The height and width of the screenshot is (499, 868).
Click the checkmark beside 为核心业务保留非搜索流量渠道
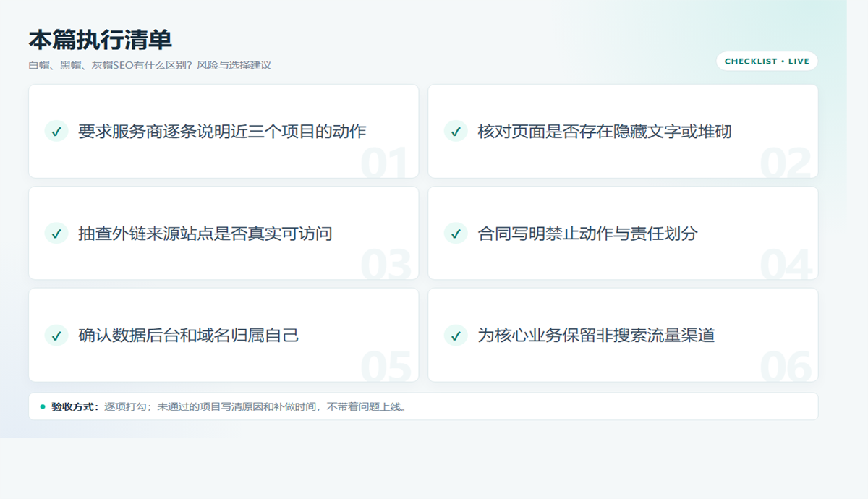tap(456, 335)
